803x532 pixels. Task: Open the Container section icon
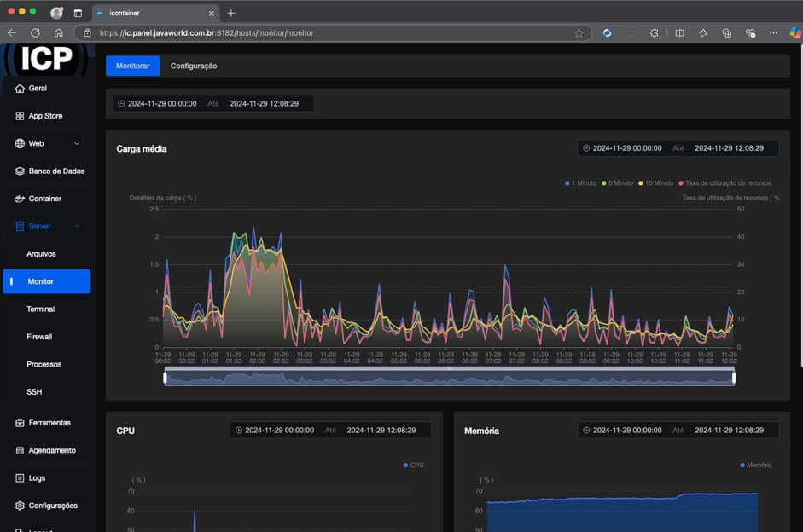19,198
